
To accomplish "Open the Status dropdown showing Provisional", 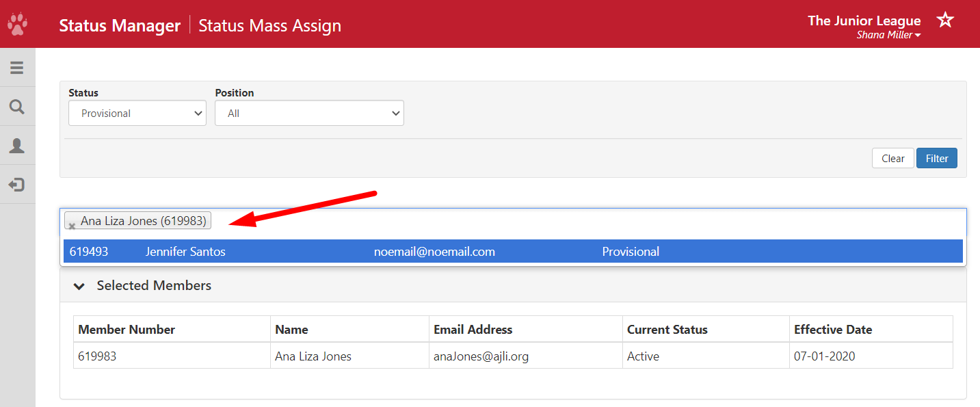I will pos(137,113).
